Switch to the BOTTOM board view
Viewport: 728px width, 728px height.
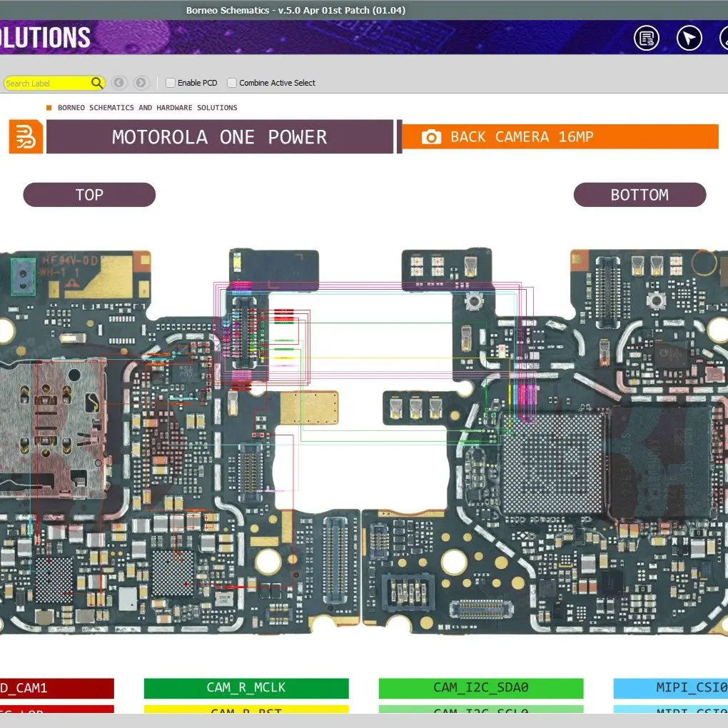pyautogui.click(x=639, y=195)
